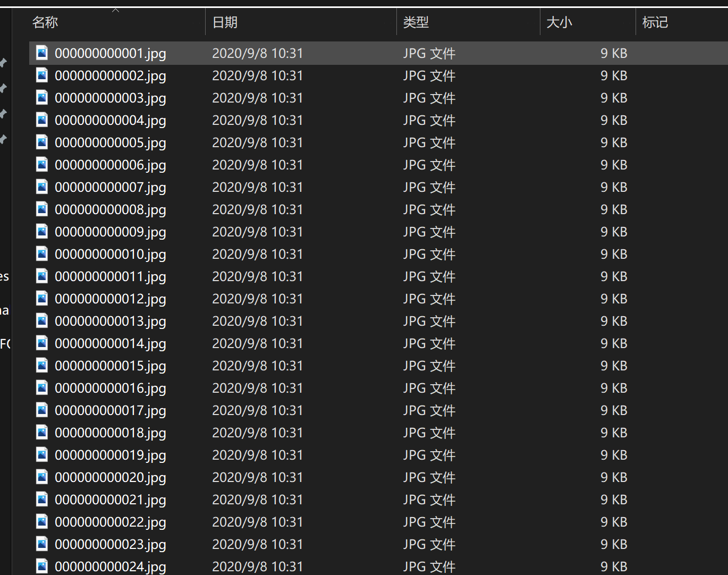Click the file icon of 000000000011.jpg

42,276
